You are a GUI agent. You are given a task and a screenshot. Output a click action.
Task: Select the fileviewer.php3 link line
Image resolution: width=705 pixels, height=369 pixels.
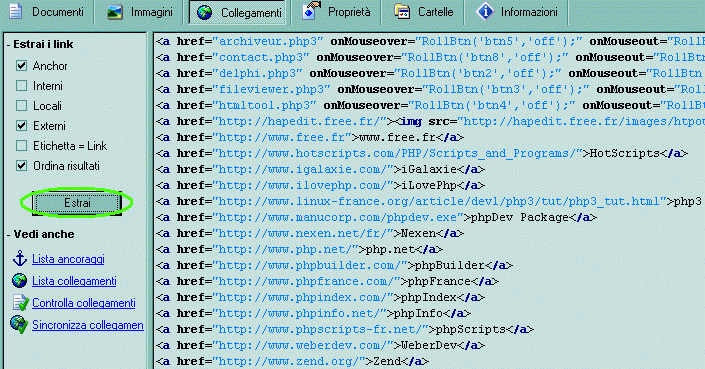[430, 89]
